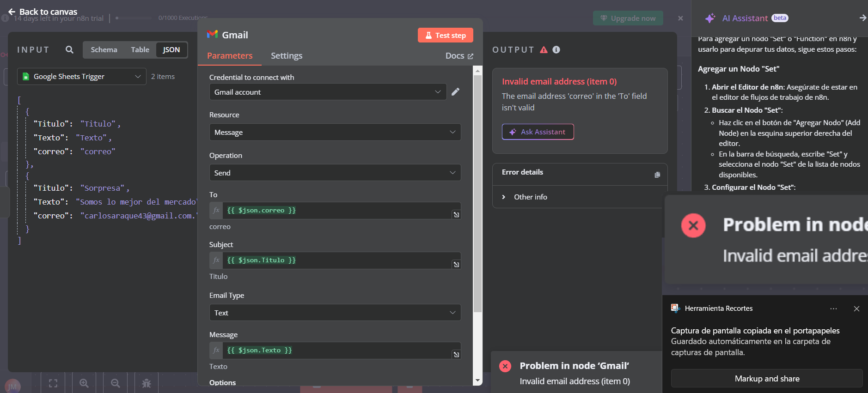This screenshot has height=393, width=868.
Task: Dismiss the Herramienta Recortes notification
Action: click(x=856, y=308)
